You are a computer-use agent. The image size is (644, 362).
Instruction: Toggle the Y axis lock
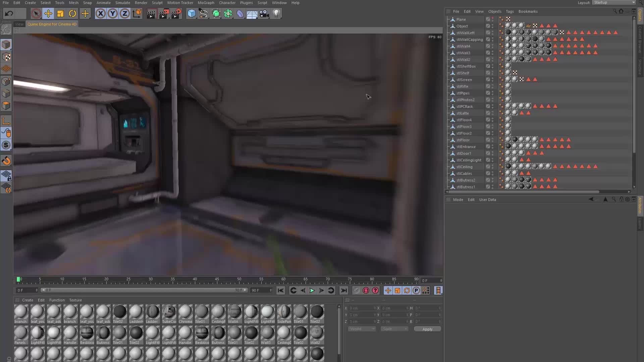point(112,14)
